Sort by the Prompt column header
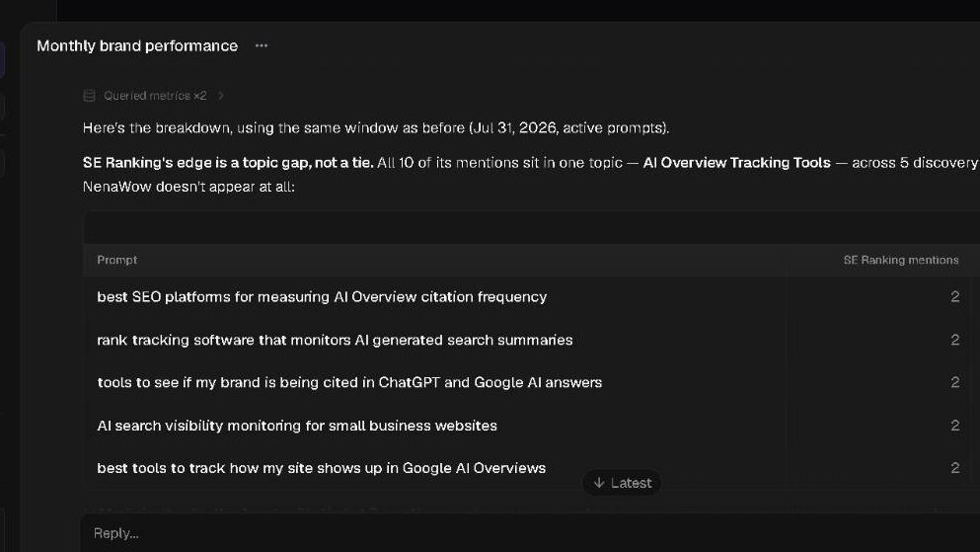Viewport: 980px width, 552px height. coord(116,260)
